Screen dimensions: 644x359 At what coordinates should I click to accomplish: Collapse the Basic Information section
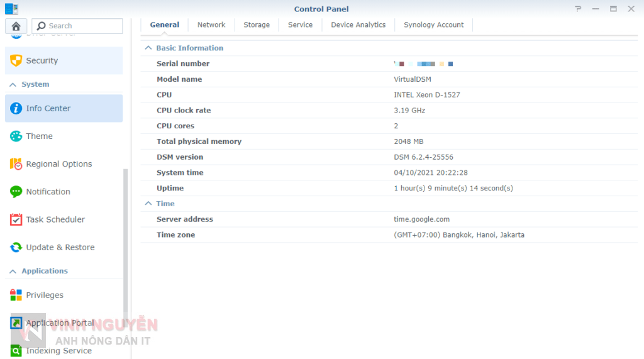point(148,48)
